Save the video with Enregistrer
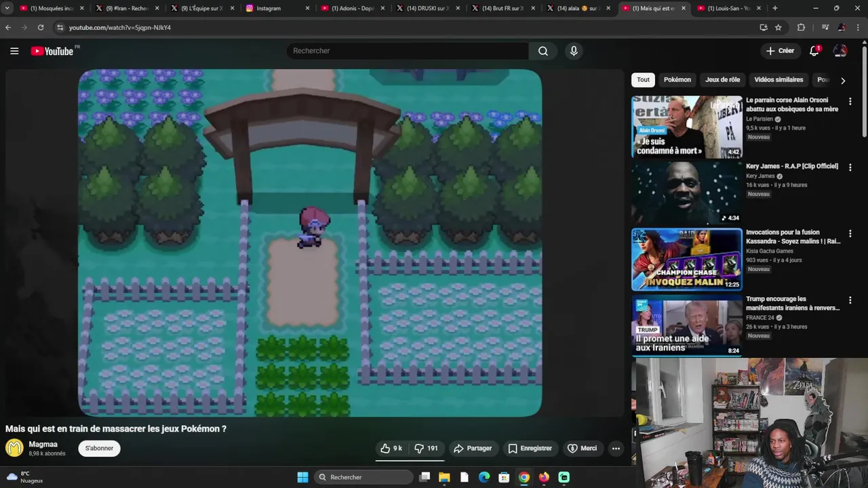 click(x=530, y=448)
